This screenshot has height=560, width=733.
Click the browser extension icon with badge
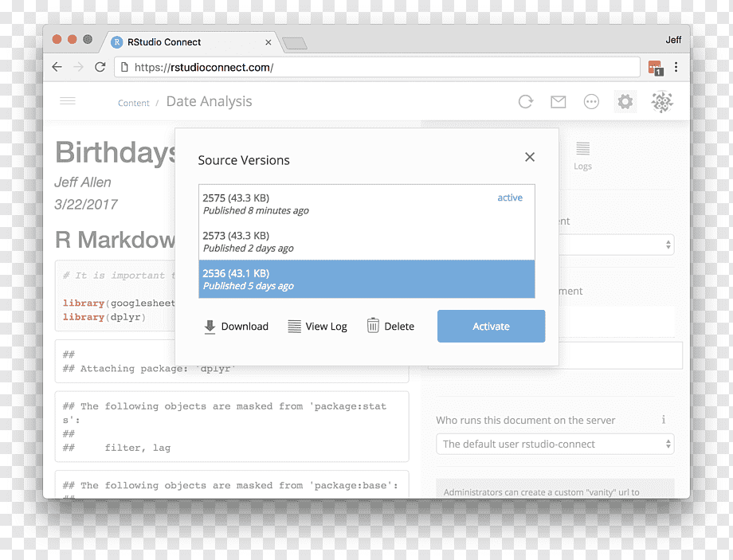tap(656, 68)
